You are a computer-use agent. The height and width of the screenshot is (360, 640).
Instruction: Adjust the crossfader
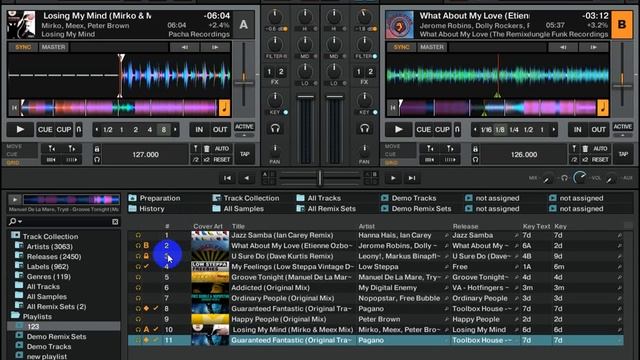pos(320,178)
